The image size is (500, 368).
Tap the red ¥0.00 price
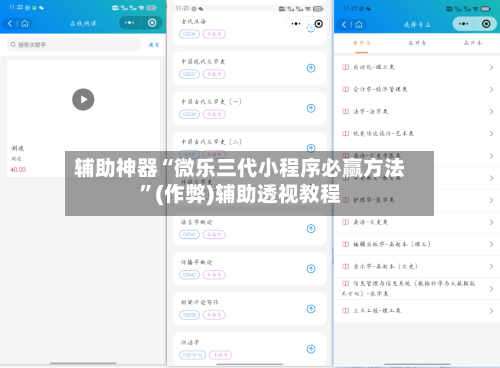(18, 169)
